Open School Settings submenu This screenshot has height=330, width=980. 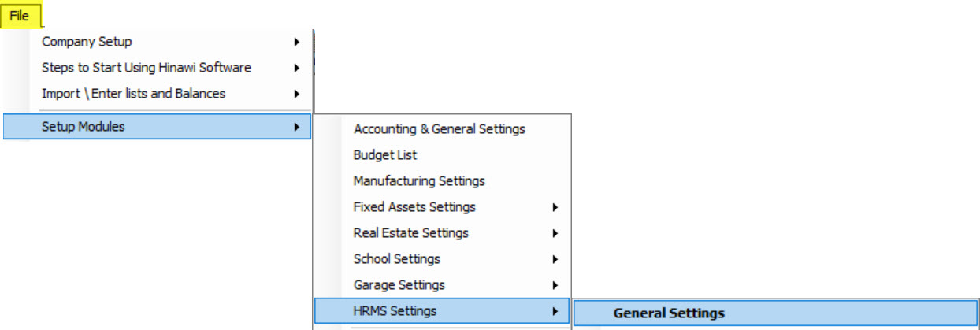click(396, 259)
